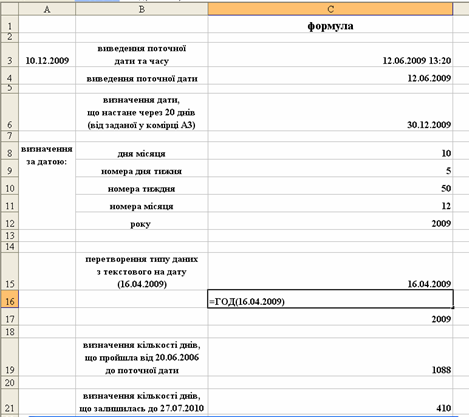Image resolution: width=470 pixels, height=418 pixels.
Task: Select cell with value 1088
Action: click(x=330, y=357)
